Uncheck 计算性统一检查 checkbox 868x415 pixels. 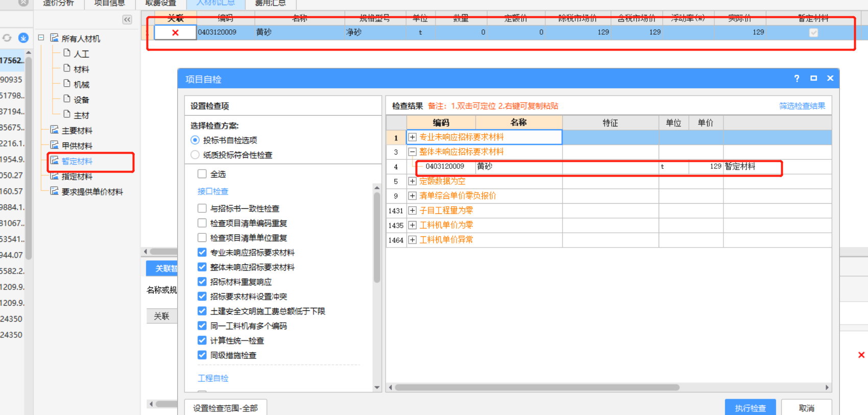tap(202, 340)
